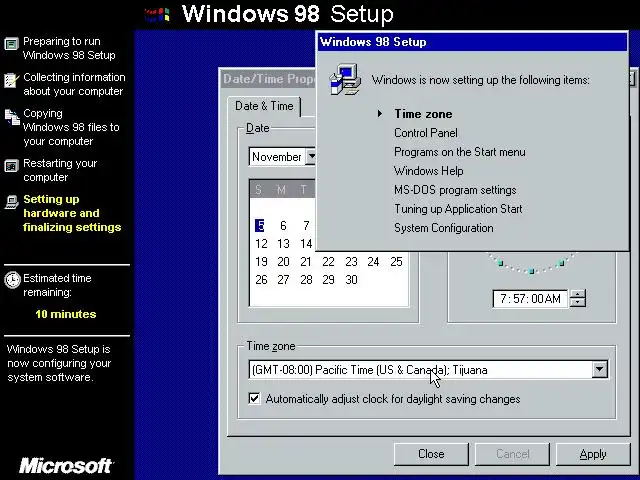This screenshot has height=480, width=640.
Task: Click the analog clock face dots
Action: 531,264
